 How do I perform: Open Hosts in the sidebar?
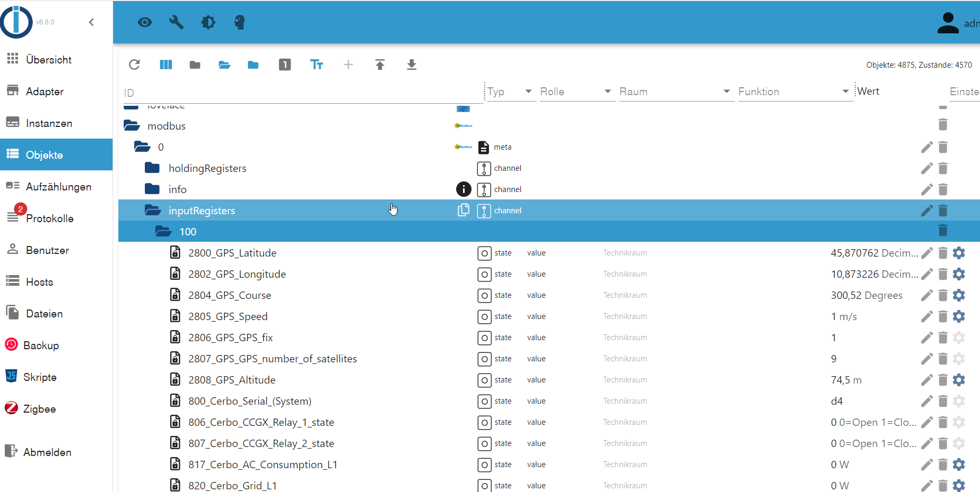click(56, 282)
